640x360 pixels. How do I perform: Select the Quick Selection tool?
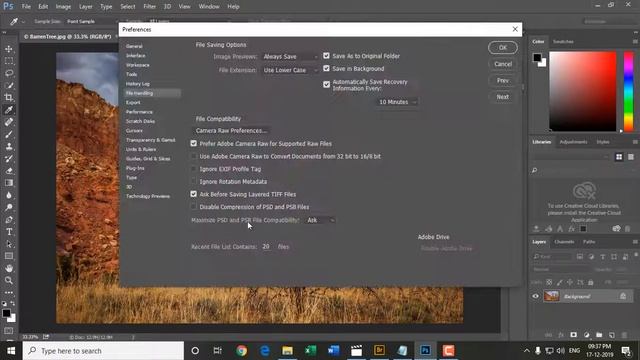(9, 85)
